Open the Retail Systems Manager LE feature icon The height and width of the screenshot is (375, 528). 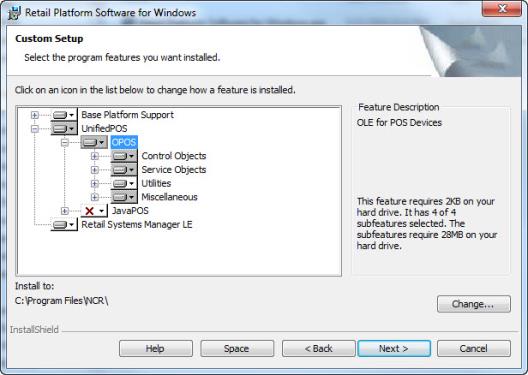point(64,225)
